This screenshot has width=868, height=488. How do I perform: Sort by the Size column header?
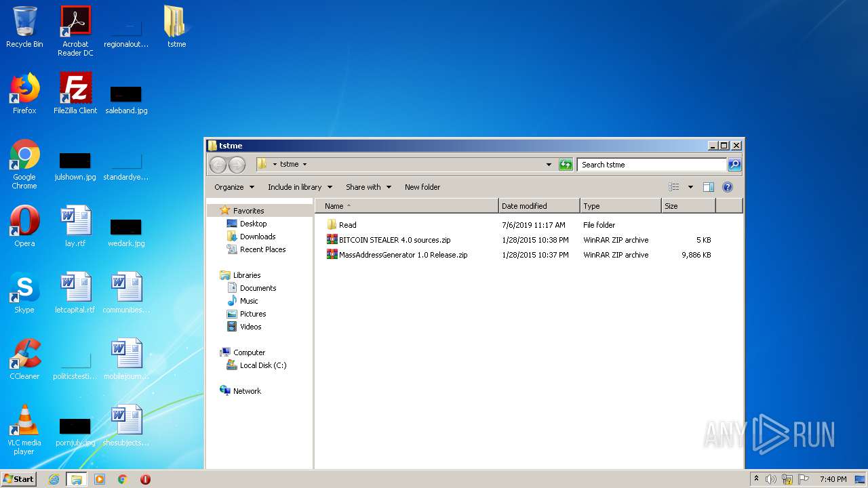coord(688,206)
